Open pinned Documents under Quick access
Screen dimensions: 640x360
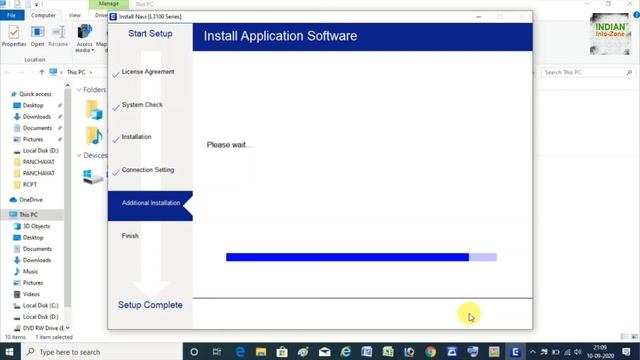pyautogui.click(x=37, y=128)
